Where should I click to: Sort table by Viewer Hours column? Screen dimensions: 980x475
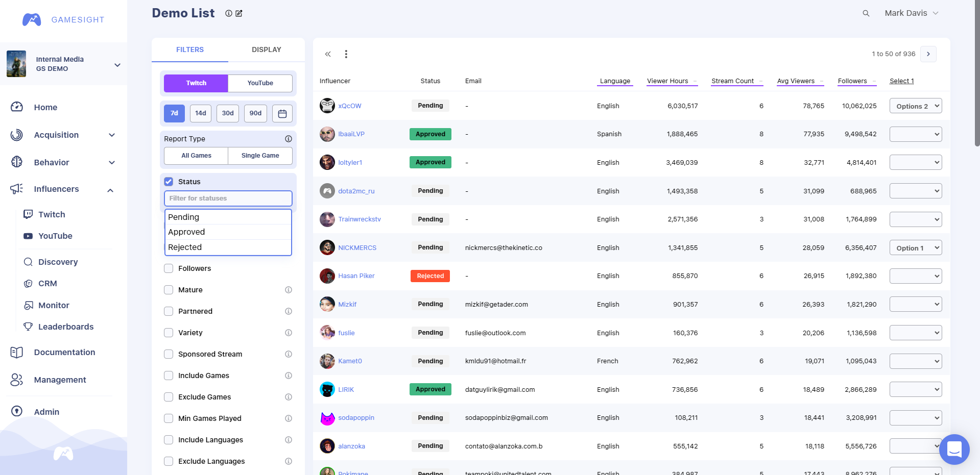click(x=672, y=81)
